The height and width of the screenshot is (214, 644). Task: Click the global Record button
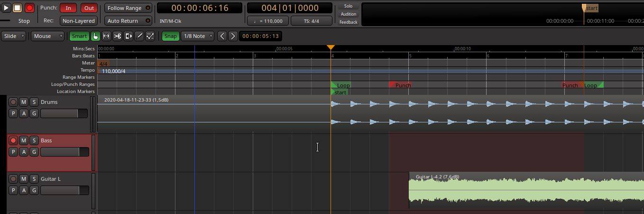(29, 8)
